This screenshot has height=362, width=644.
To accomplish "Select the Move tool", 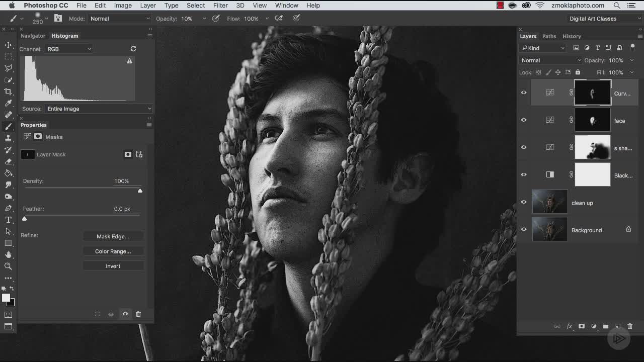I will point(8,45).
